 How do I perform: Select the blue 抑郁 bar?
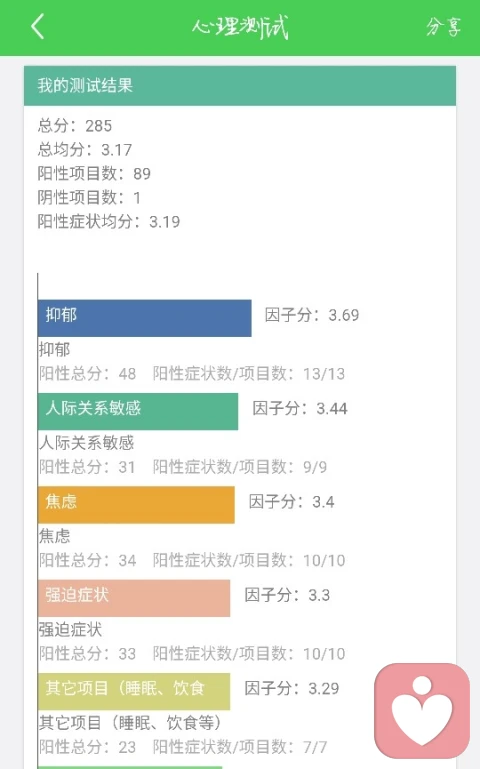tap(145, 318)
